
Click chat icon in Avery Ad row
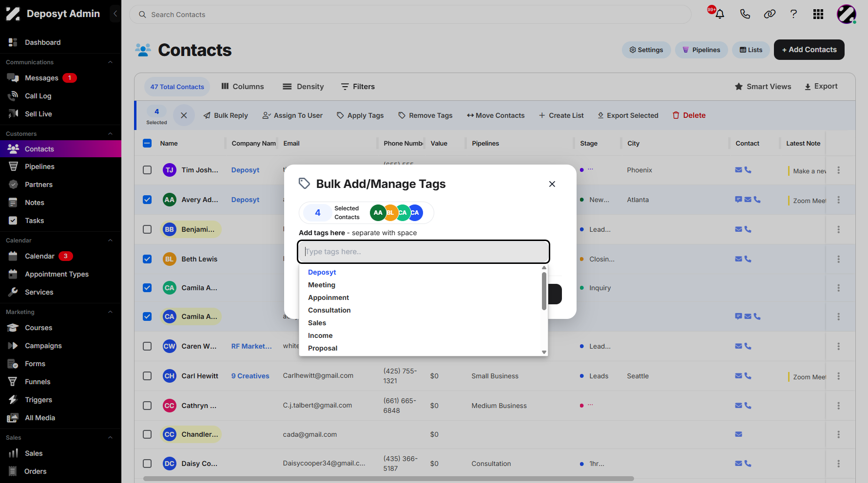pos(738,200)
